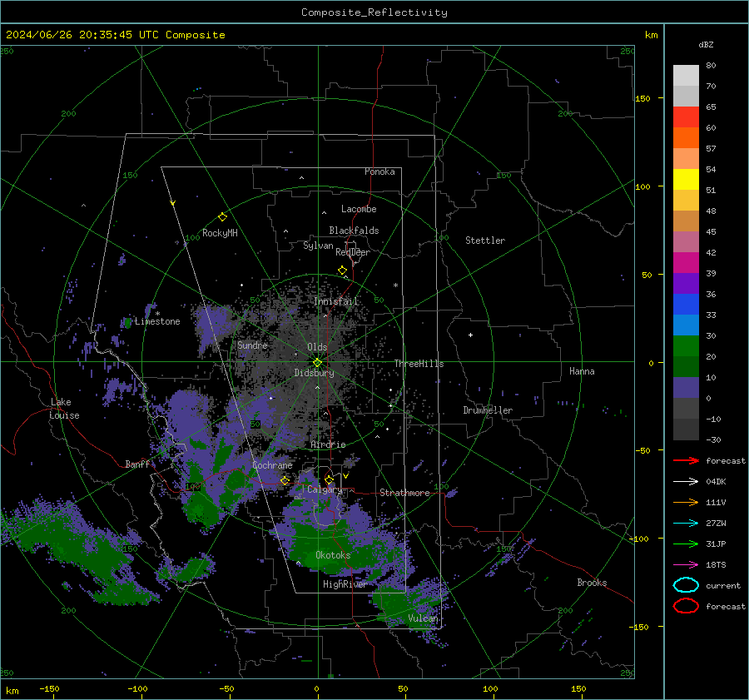Click the Strathmore city label
The width and height of the screenshot is (749, 700).
pos(404,493)
